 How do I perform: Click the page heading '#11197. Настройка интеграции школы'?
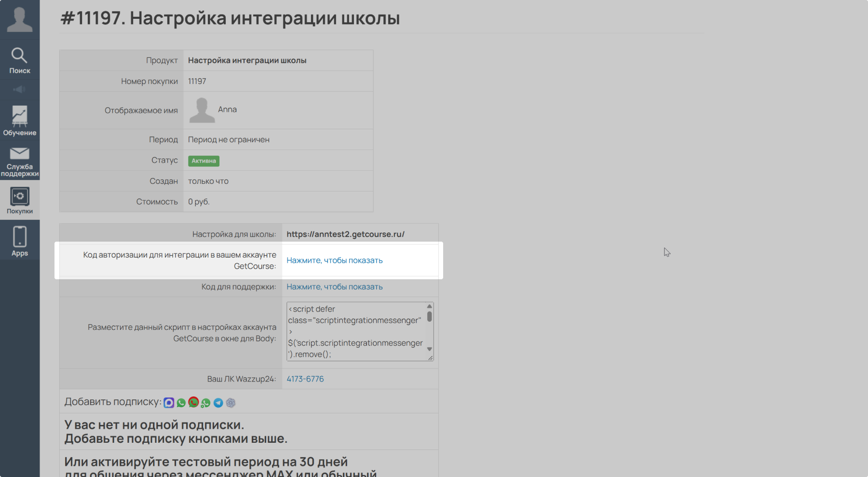coord(230,18)
